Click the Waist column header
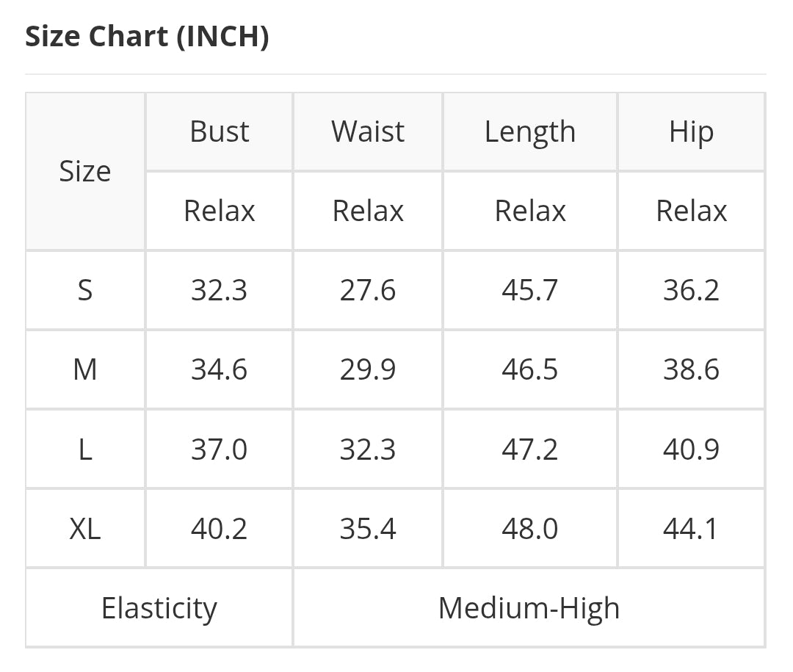 pyautogui.click(x=368, y=131)
